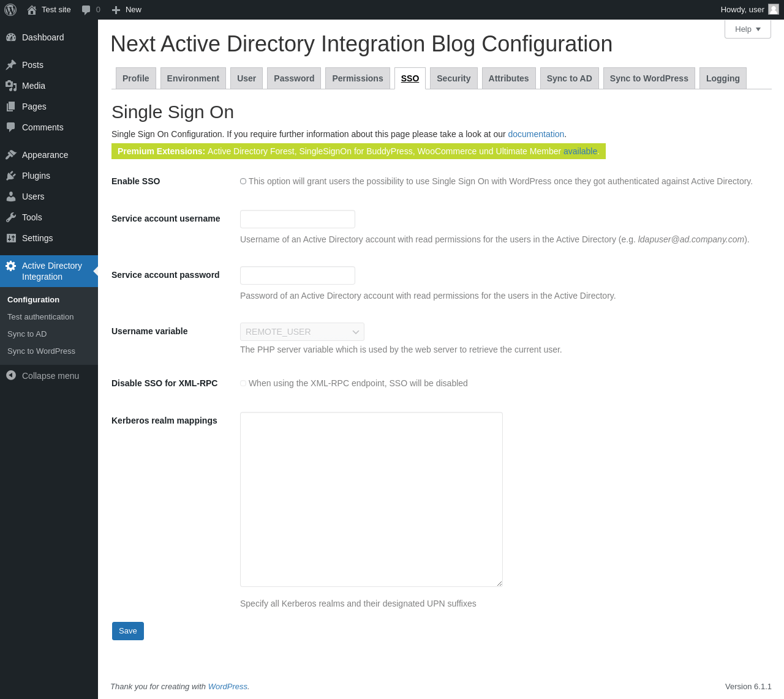Enable the SSO checkbox

243,181
